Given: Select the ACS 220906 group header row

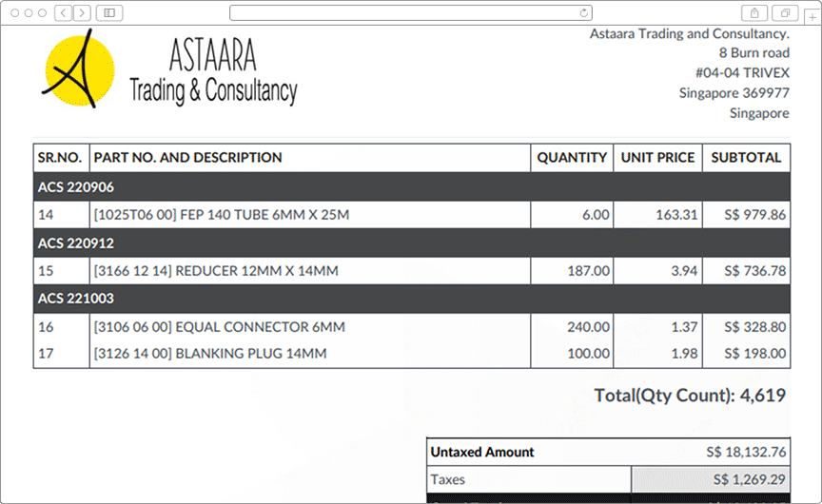Looking at the screenshot, I should tap(411, 187).
